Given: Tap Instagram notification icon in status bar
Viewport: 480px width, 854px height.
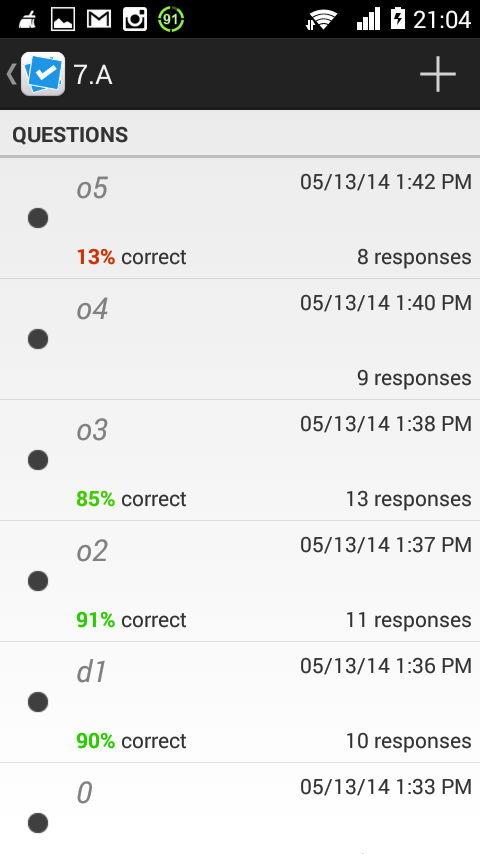Looking at the screenshot, I should coord(135,20).
